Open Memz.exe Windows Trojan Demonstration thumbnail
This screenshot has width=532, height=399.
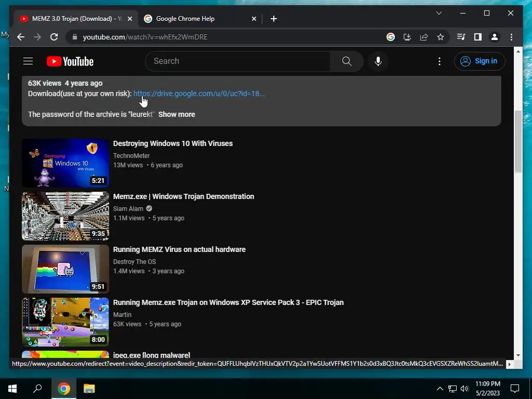(65, 216)
